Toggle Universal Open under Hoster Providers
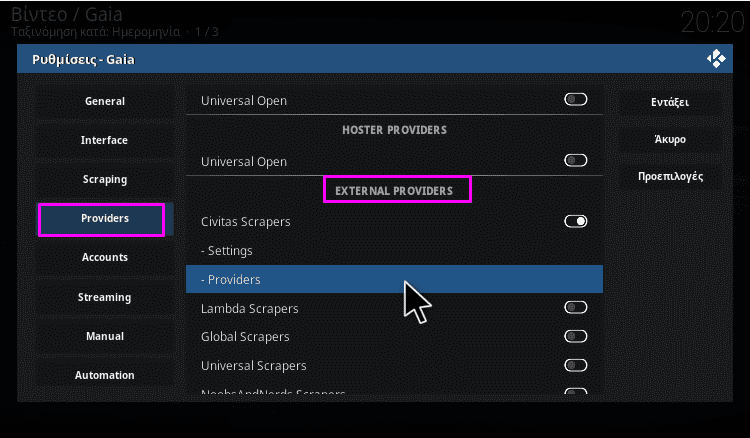This screenshot has height=438, width=750. point(575,160)
